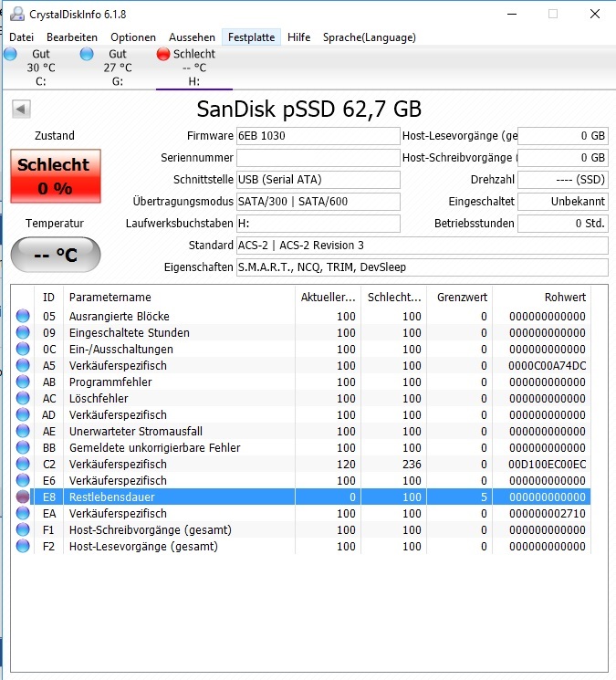Click the Host-Schreibvorgänge 0 GB field
The image size is (616, 680).
(563, 158)
